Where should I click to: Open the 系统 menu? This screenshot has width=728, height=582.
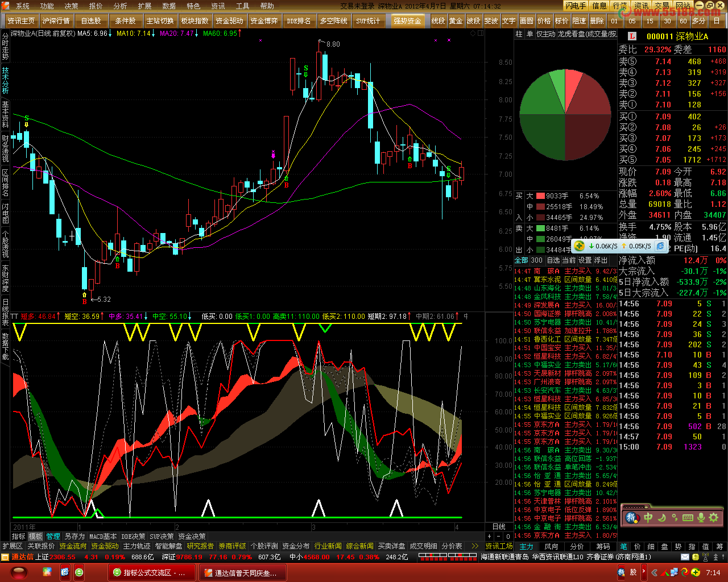tap(23, 6)
